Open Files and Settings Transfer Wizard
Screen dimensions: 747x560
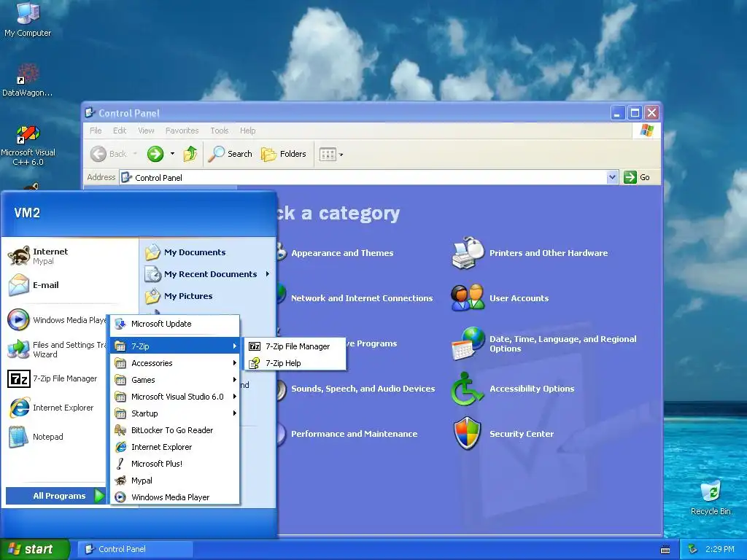56,349
